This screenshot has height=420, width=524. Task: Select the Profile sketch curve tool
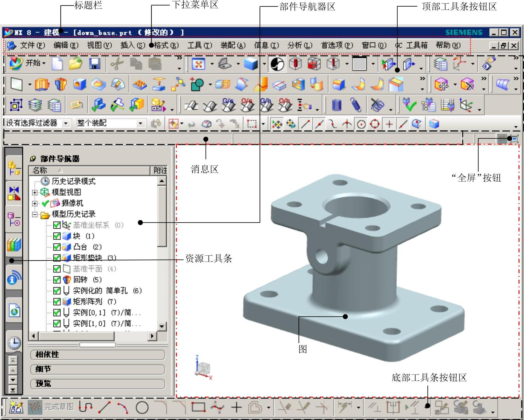(86, 407)
